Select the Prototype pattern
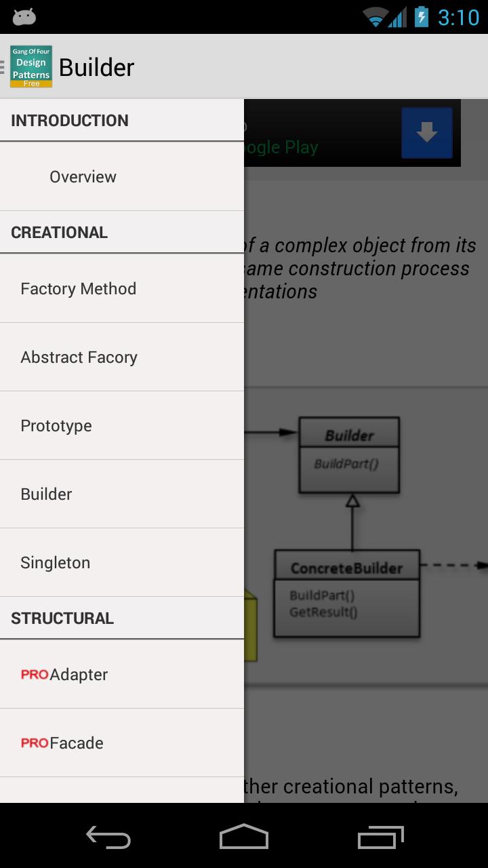The image size is (488, 868). pos(122,425)
